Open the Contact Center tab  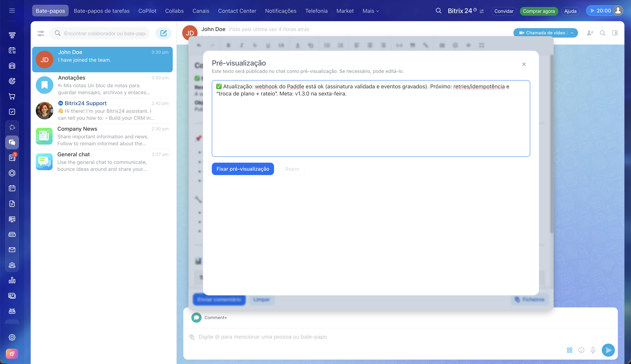point(237,11)
